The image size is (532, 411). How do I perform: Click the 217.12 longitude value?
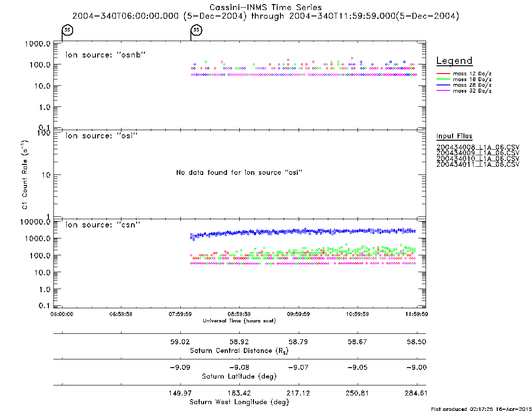click(x=298, y=393)
